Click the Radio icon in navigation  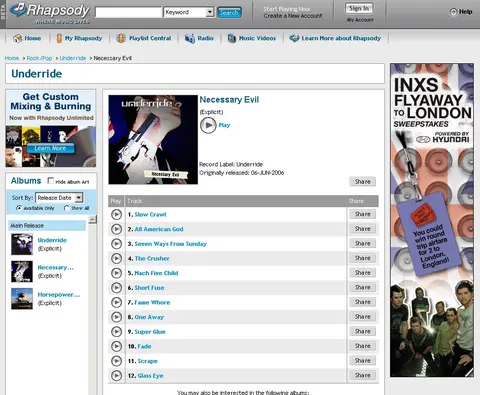(x=190, y=38)
